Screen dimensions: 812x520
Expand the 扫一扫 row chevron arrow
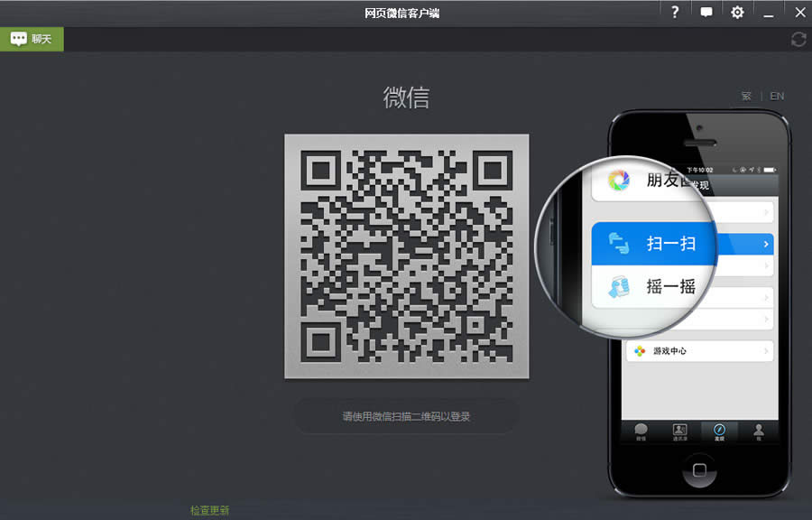[x=766, y=244]
